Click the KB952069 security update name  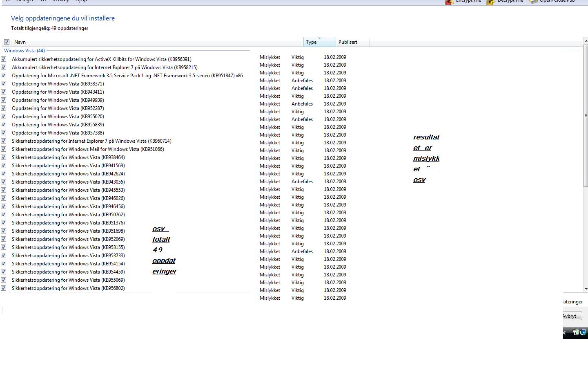[68, 239]
